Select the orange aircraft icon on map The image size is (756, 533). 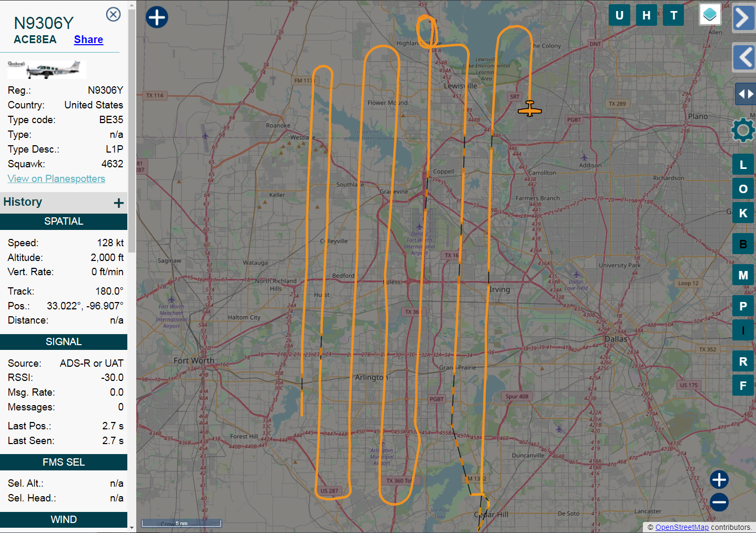click(x=529, y=109)
